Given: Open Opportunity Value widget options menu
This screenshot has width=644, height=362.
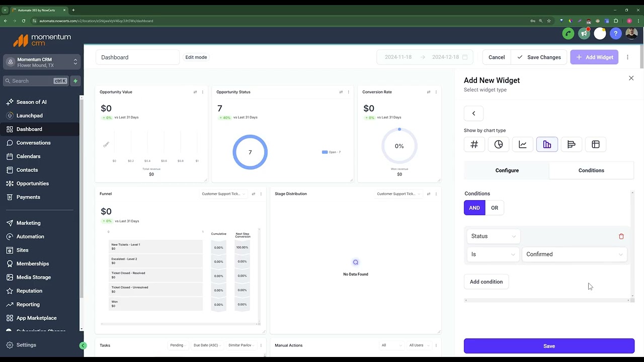Looking at the screenshot, I should pyautogui.click(x=203, y=92).
